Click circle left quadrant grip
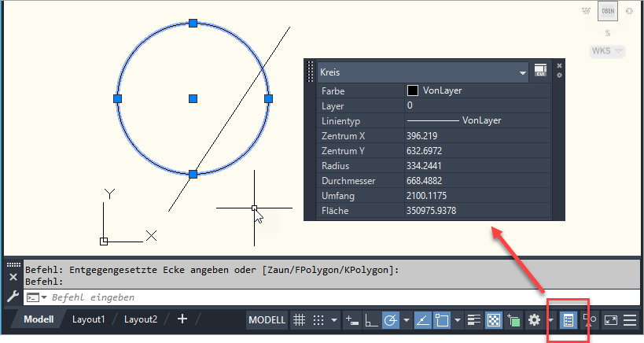This screenshot has width=644, height=343. (x=117, y=98)
